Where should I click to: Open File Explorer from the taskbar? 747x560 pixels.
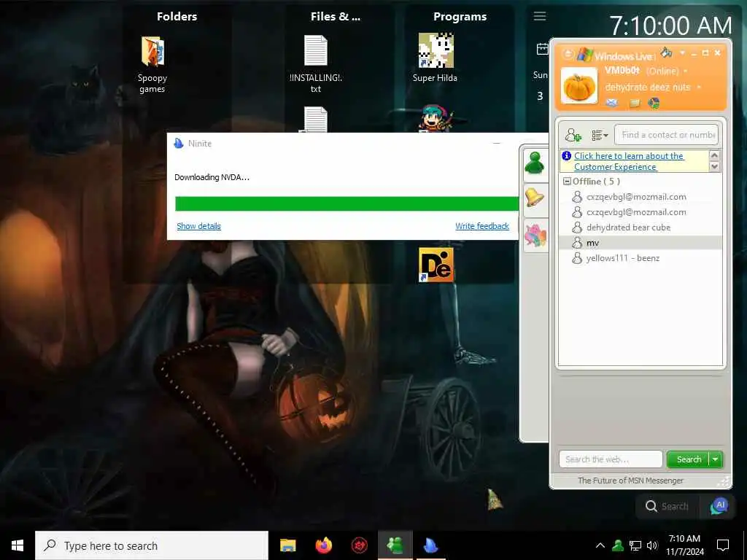click(x=287, y=545)
